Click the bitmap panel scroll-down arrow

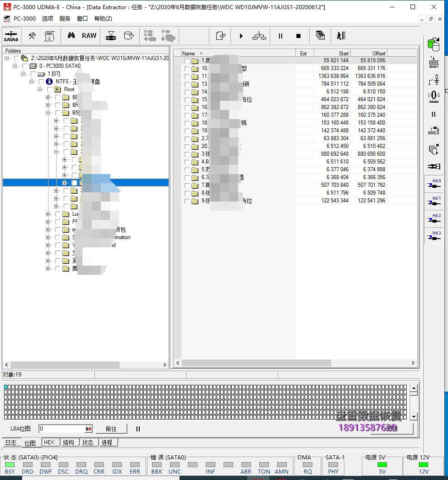[414, 417]
